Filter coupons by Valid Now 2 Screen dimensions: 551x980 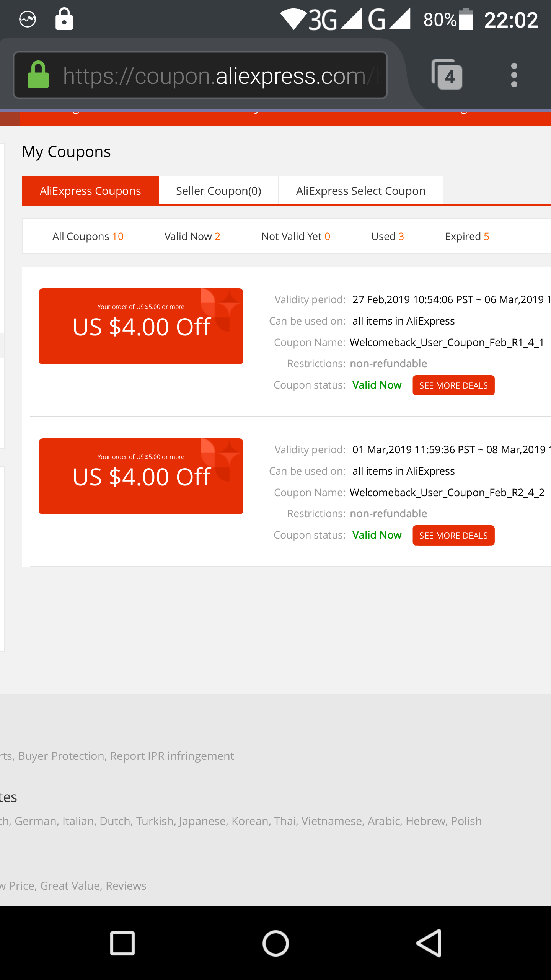tap(192, 237)
